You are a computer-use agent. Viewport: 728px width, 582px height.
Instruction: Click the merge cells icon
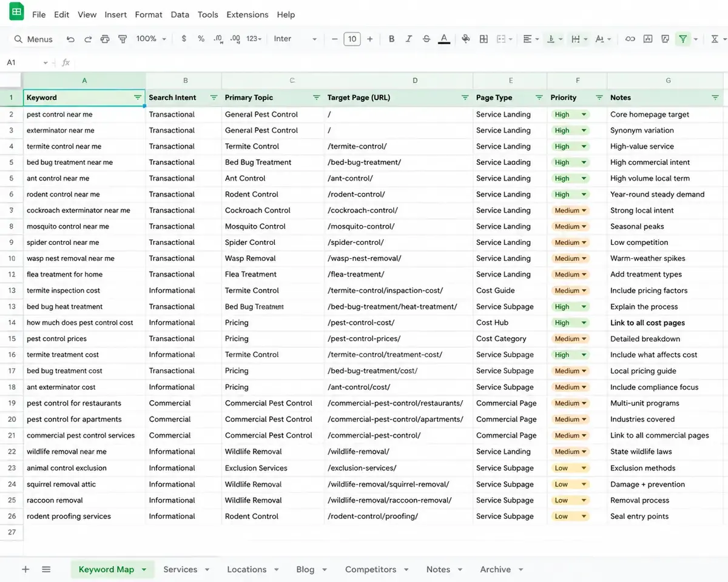501,39
